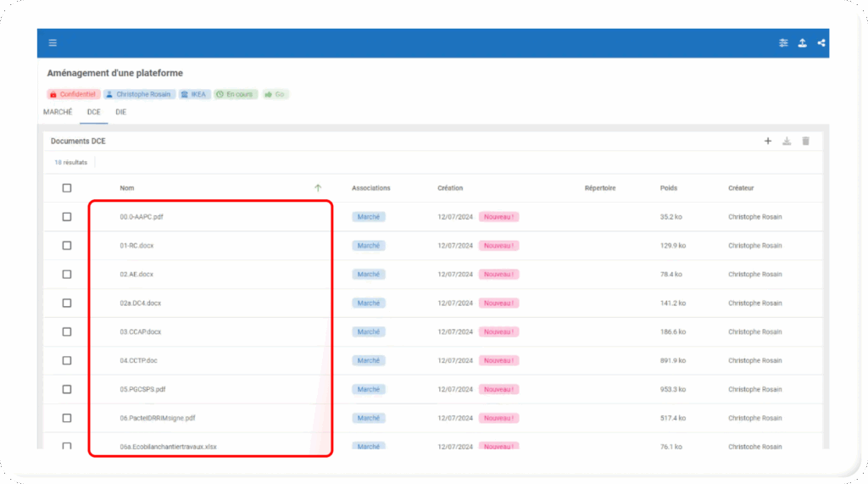Tick the select-all checkbox in table header
Screen dimensions: 868x484
point(67,188)
